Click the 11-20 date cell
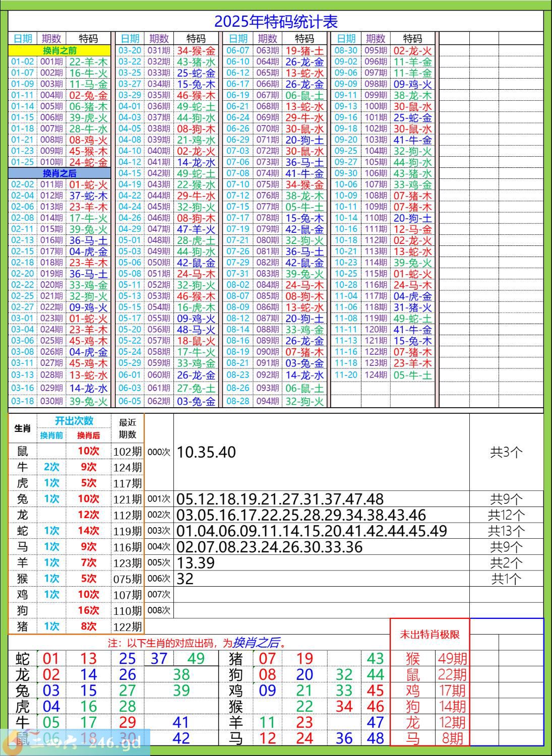The height and width of the screenshot is (756, 552). (x=346, y=375)
